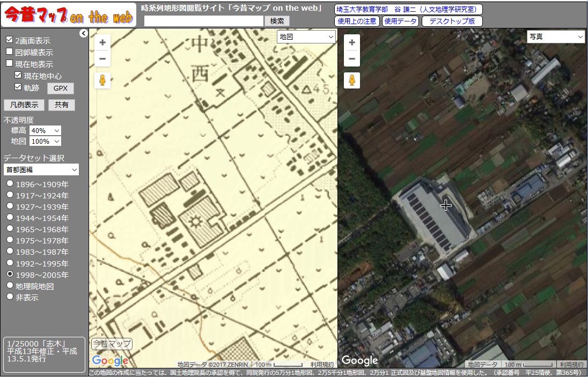The image size is (588, 377).
Task: Select the 1975～1978年 period radio button
Action: [x=10, y=240]
